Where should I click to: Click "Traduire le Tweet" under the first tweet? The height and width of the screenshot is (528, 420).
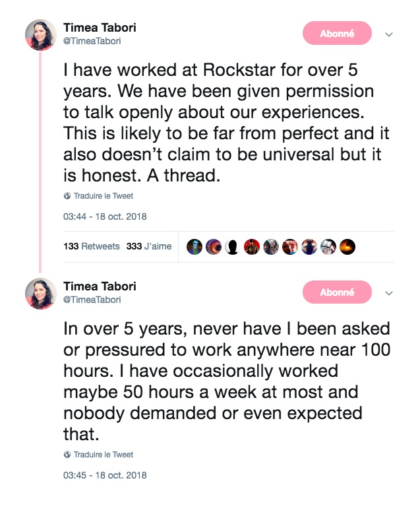103,196
